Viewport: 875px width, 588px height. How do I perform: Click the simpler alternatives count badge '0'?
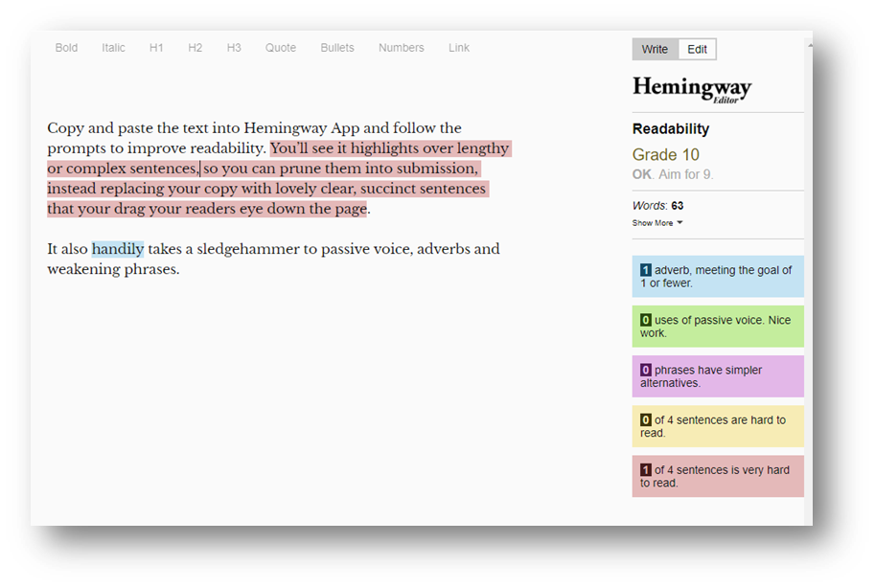coord(646,370)
